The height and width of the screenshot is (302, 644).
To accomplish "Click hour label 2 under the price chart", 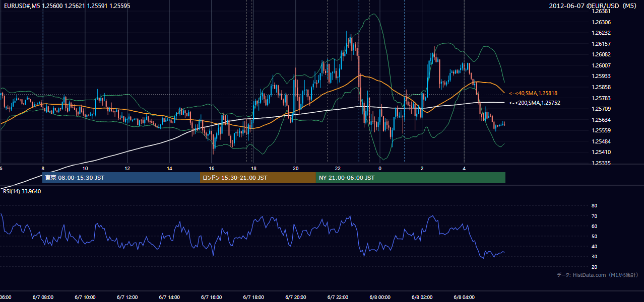I will click(x=422, y=168).
